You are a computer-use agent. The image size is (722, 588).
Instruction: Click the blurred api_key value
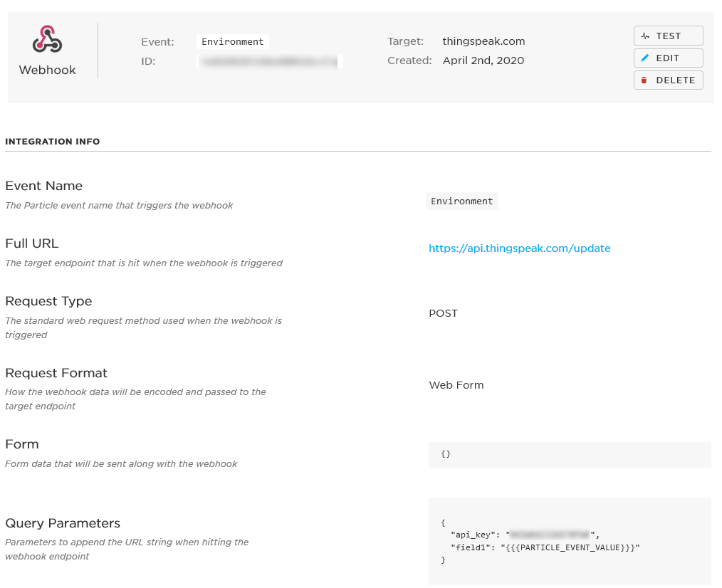[x=550, y=535]
